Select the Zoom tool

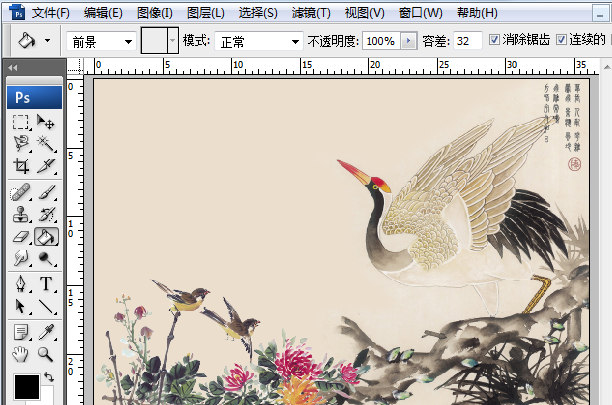pyautogui.click(x=46, y=354)
